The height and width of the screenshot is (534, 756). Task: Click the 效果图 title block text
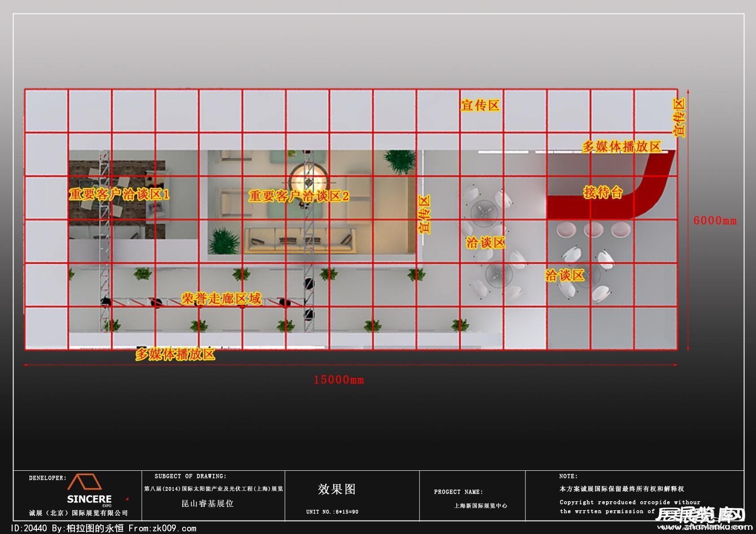point(336,489)
